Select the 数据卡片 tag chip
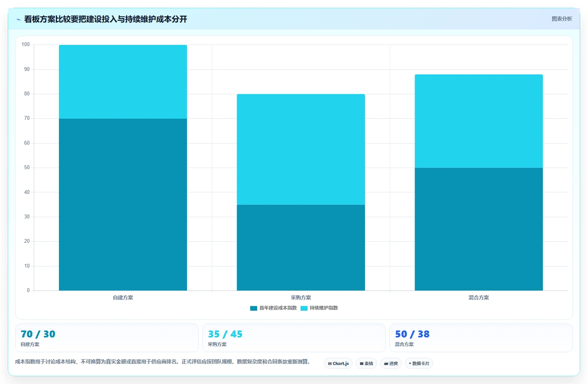Image resolution: width=588 pixels, height=384 pixels. (419, 363)
